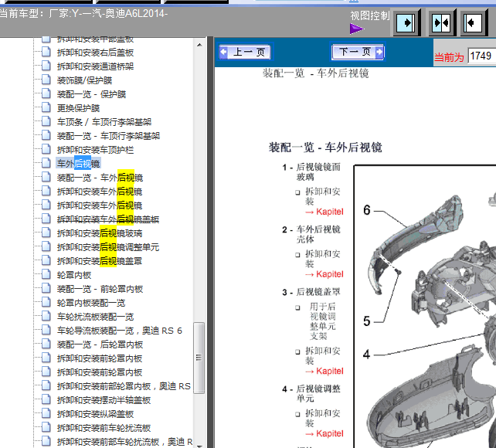Click document icon beside 拆卸和安装前车轮扰流板
The image size is (496, 448).
(x=46, y=427)
